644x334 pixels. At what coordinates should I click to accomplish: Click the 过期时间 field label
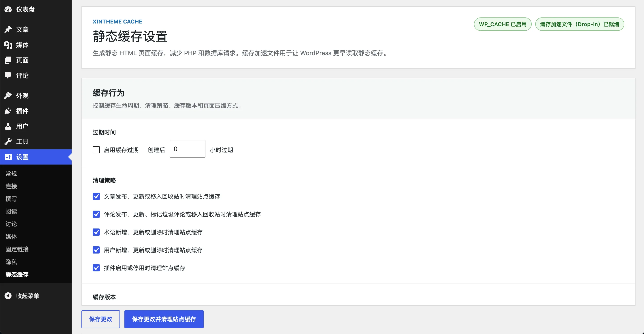[104, 132]
